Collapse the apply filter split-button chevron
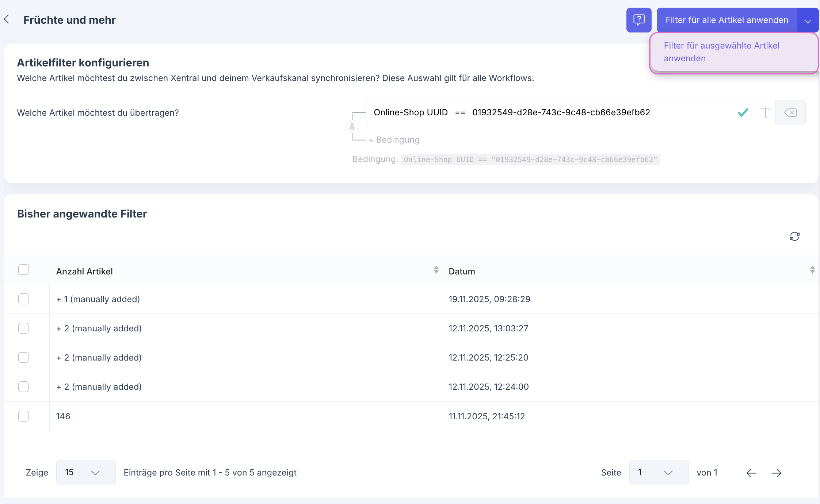 (808, 20)
